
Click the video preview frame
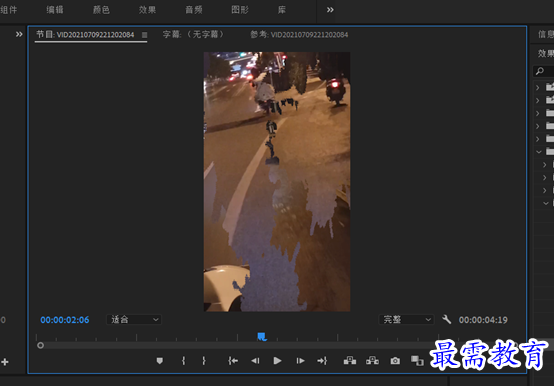pyautogui.click(x=277, y=182)
